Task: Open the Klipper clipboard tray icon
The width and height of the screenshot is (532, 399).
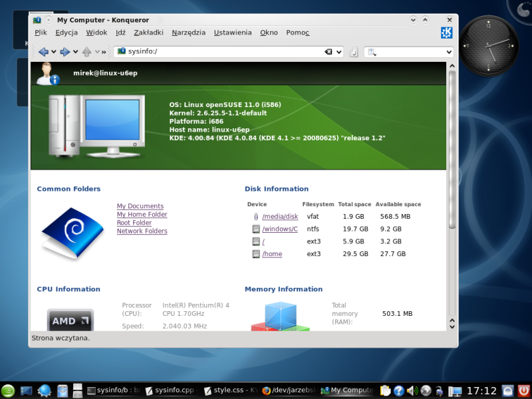Action: coord(385,391)
